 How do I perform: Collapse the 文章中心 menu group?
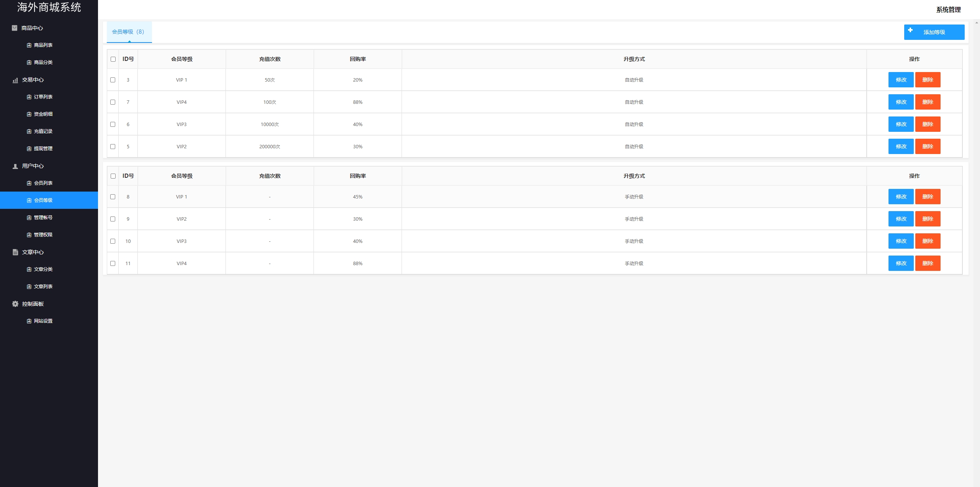pos(33,252)
